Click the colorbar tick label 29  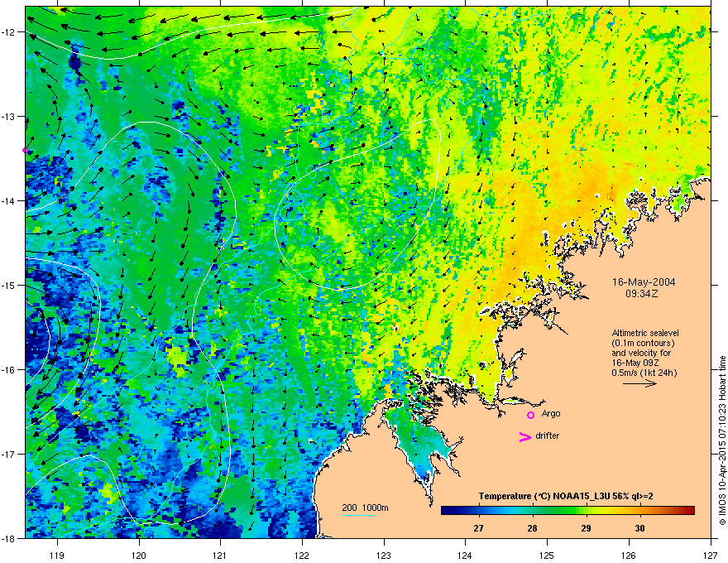click(586, 528)
